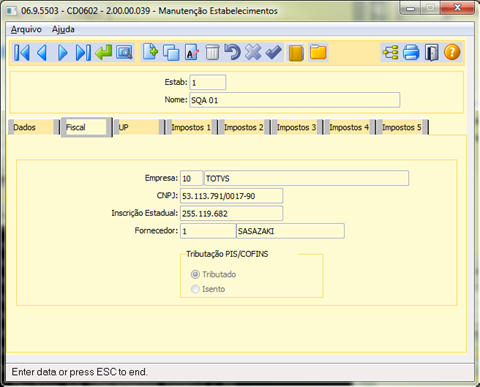Screen dimensions: 480x387
Task: Open the Ajuda menu
Action: click(63, 29)
